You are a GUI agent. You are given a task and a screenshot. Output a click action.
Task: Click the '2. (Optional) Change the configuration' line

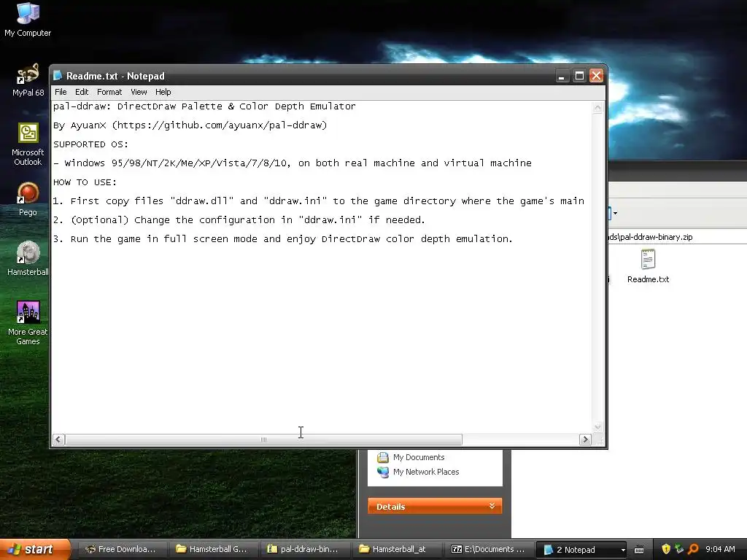(x=239, y=219)
